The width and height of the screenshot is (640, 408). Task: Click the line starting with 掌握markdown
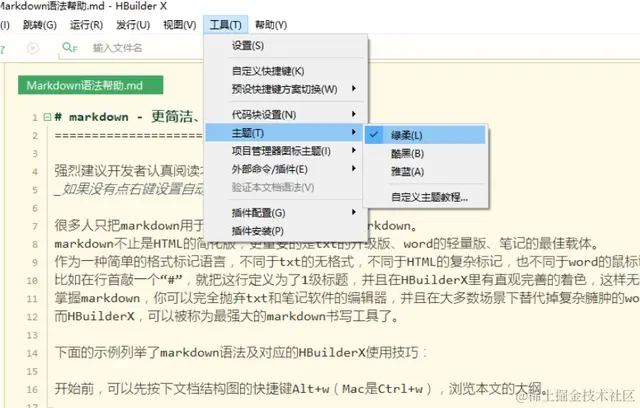tap(347, 298)
